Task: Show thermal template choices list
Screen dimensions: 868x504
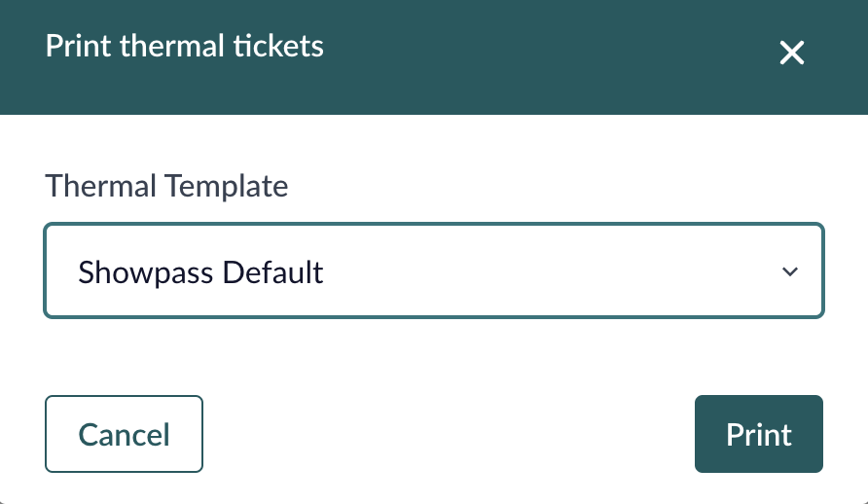Action: pos(434,270)
